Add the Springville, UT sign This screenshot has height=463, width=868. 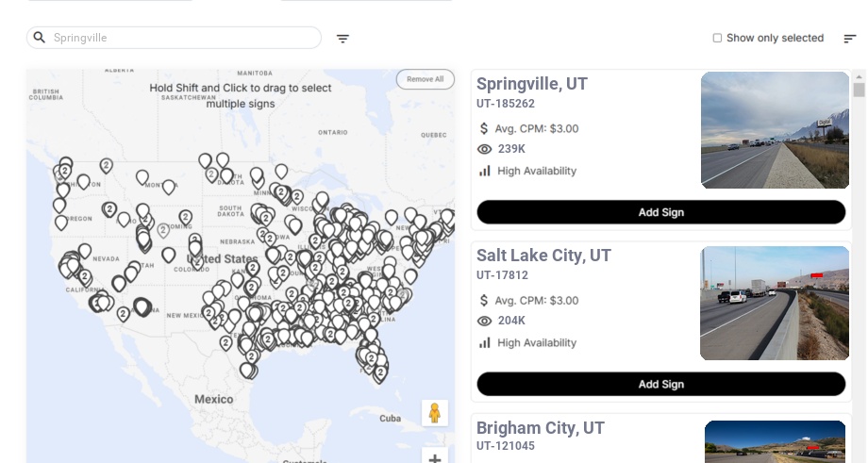pyautogui.click(x=660, y=212)
